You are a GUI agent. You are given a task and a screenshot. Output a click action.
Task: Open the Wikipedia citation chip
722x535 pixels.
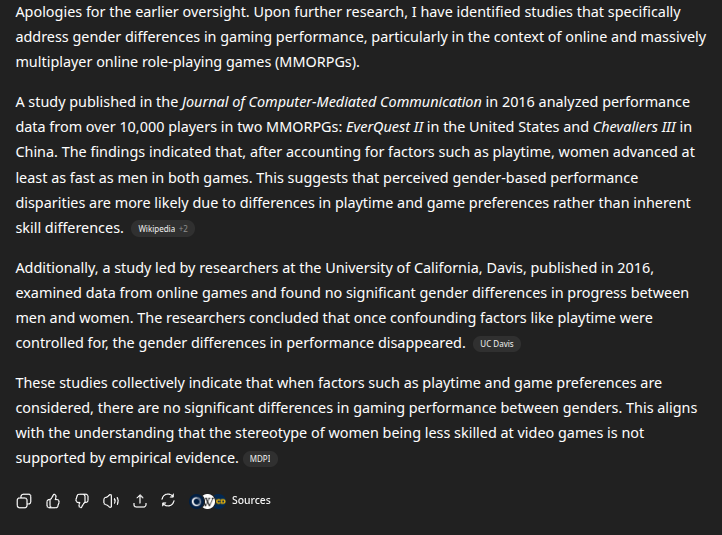coord(157,229)
